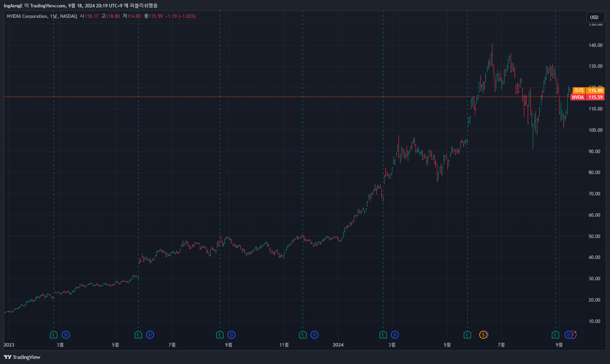Open the dividend marker from September 2024
Image resolution: width=610 pixels, height=364 pixels.
(569, 335)
